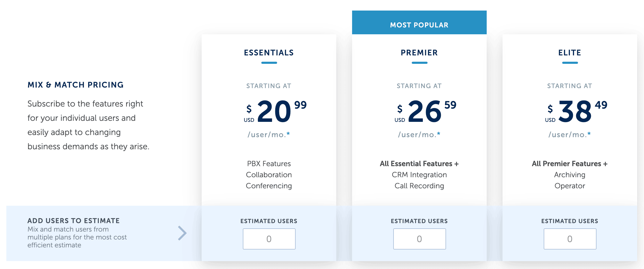Select Call Recording feature text
Viewport: 644px width, 269px height.
coord(419,186)
